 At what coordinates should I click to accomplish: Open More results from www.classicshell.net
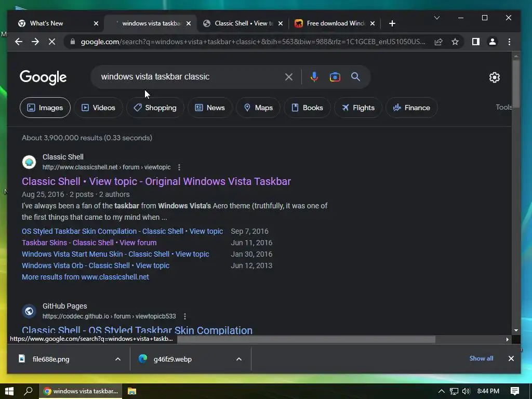tap(86, 277)
